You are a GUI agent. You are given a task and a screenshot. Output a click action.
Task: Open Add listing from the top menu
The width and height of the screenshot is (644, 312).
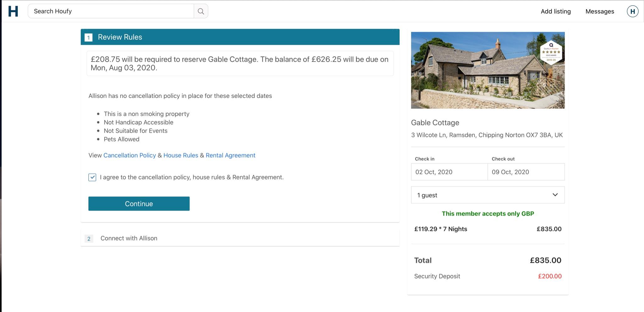point(556,11)
